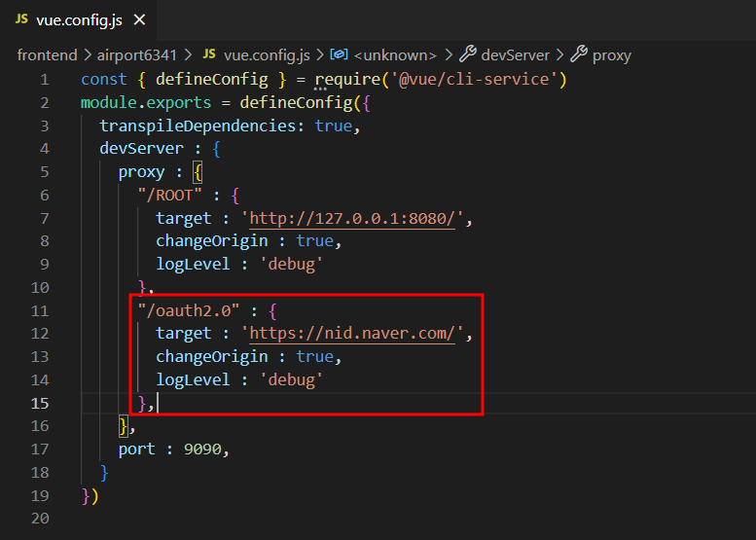Click the vue.config.js breadcrumb item
The width and height of the screenshot is (756, 540).
267,54
